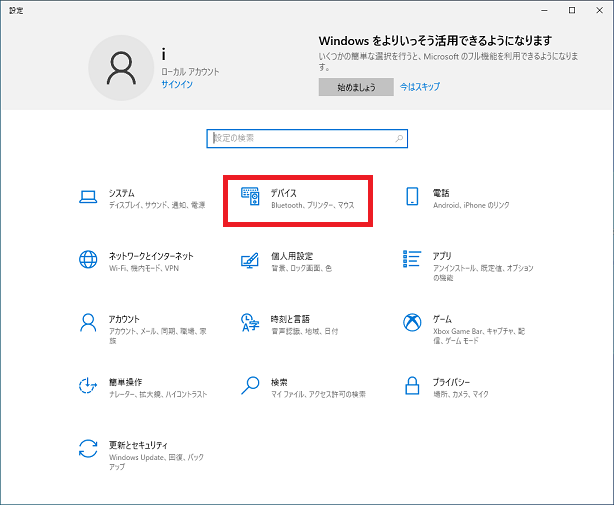Open the アカウント person icon

88,323
